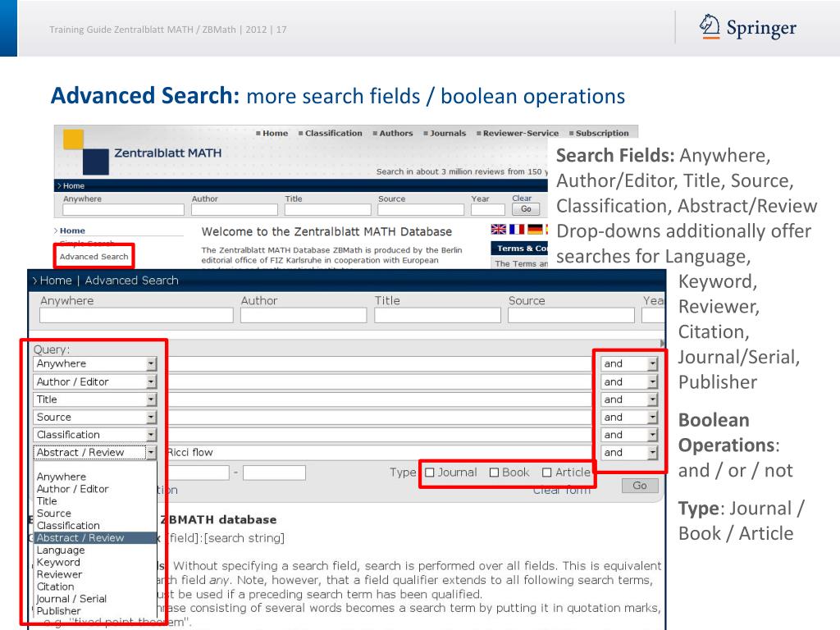Select Reviewer in the open dropdown list
The width and height of the screenshot is (840, 630).
coord(95,574)
